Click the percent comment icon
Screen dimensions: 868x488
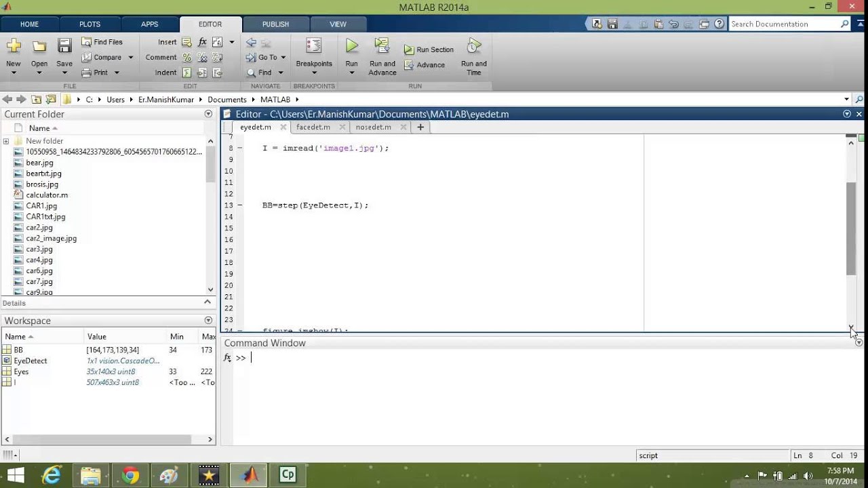click(x=186, y=58)
